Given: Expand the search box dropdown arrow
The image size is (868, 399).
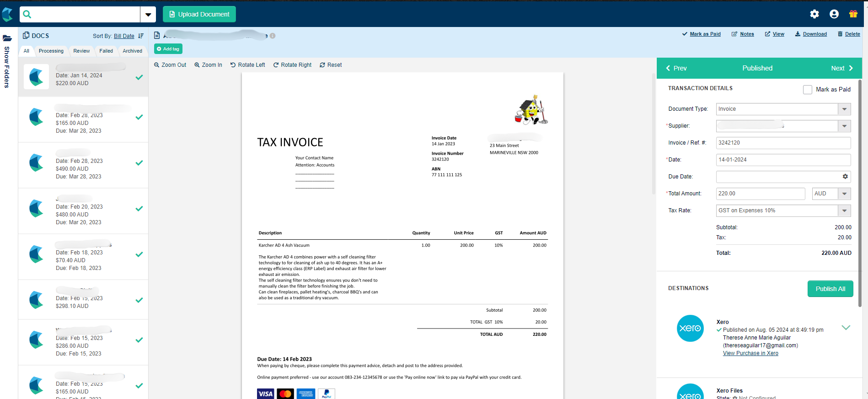Looking at the screenshot, I should tap(148, 15).
